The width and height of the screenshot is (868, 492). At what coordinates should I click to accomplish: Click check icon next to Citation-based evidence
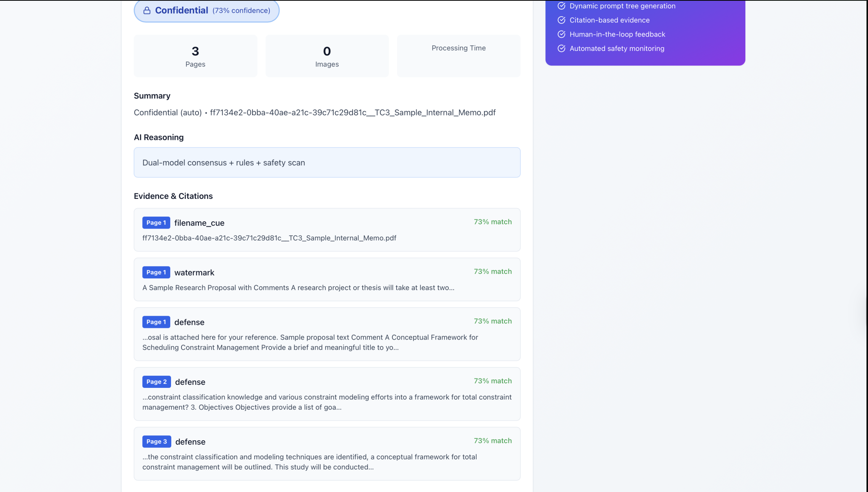coord(562,20)
